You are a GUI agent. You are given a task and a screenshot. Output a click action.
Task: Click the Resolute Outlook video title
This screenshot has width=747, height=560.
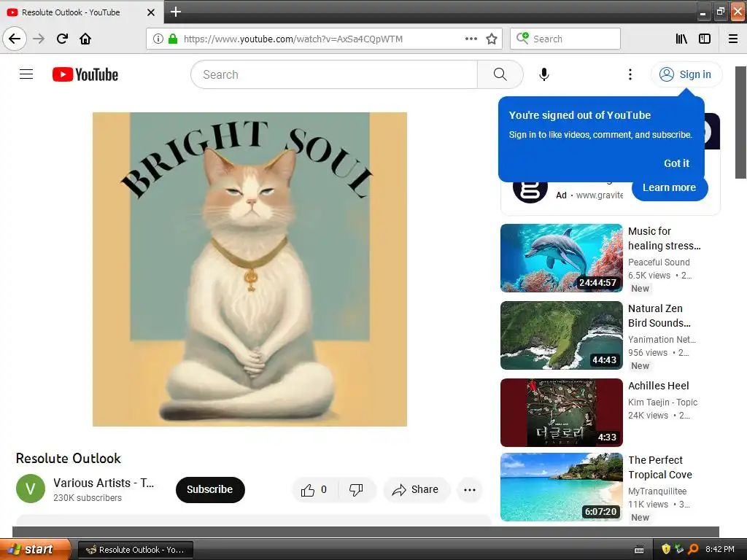pyautogui.click(x=69, y=458)
